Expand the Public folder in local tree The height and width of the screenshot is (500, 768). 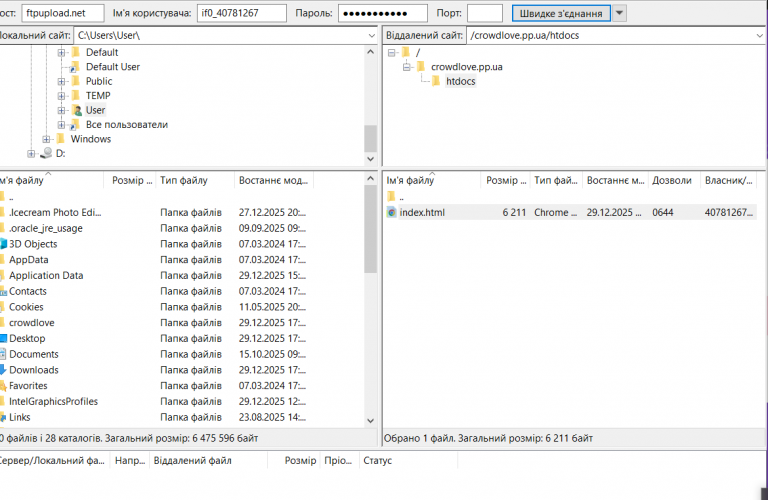tap(61, 81)
